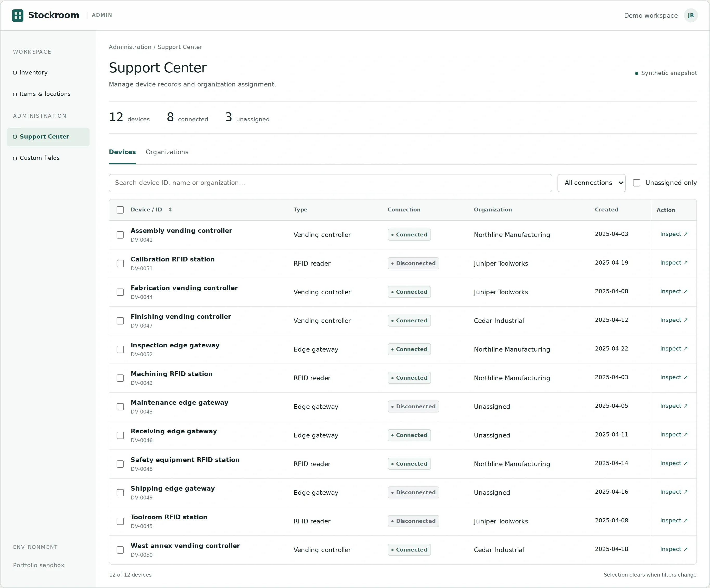Inspect the Assembly vending controller device
The image size is (710, 588).
point(674,234)
